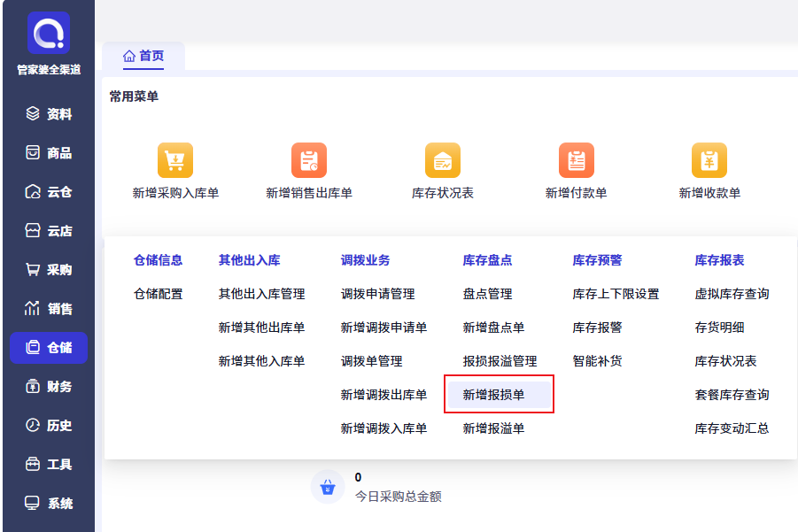798x532 pixels.
Task: Open the 系统 sidebar menu
Action: pos(49,504)
